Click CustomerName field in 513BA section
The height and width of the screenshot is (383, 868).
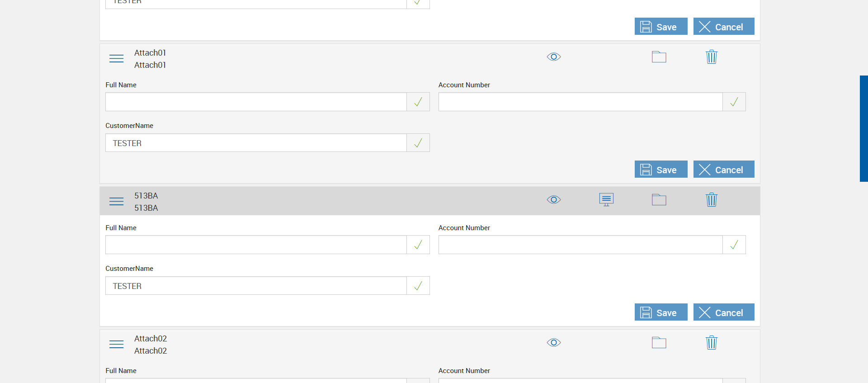pos(256,286)
